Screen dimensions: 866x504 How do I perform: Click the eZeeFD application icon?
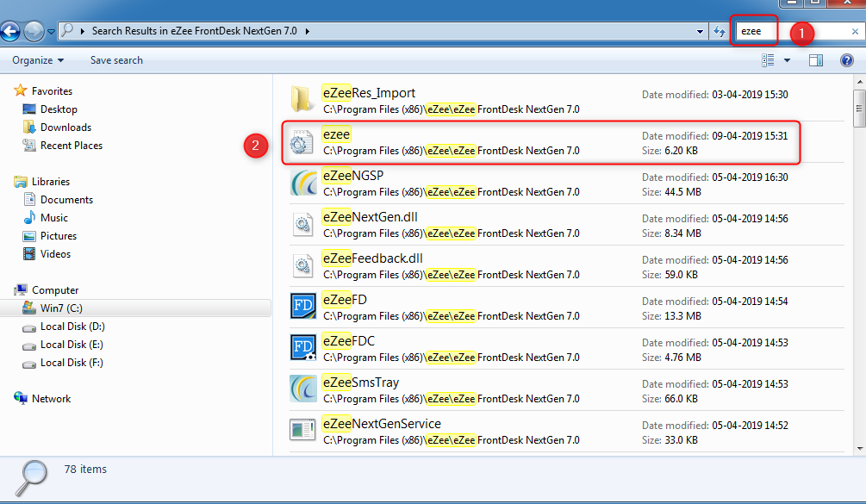coord(303,307)
